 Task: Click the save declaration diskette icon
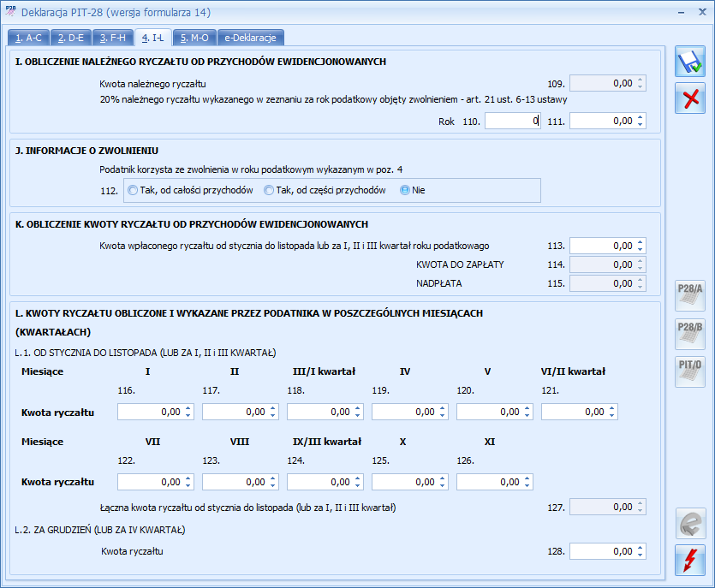click(690, 62)
